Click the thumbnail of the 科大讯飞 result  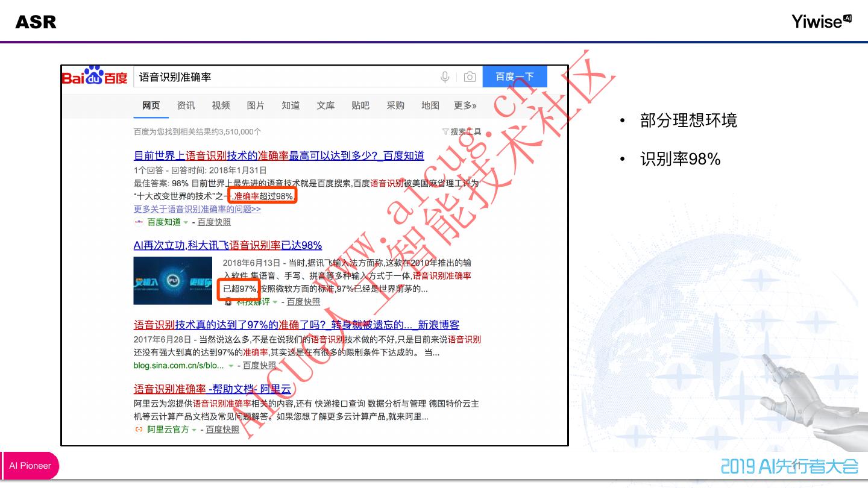[x=172, y=280]
